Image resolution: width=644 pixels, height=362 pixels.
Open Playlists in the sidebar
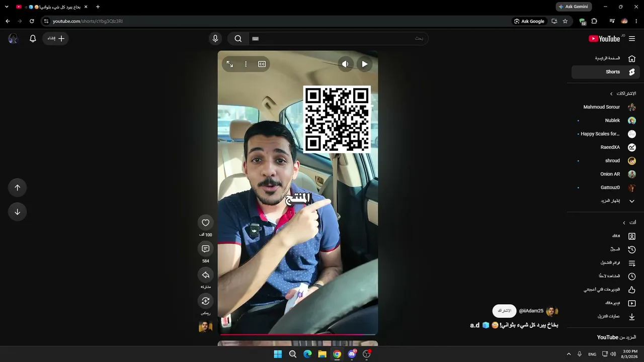click(x=606, y=263)
